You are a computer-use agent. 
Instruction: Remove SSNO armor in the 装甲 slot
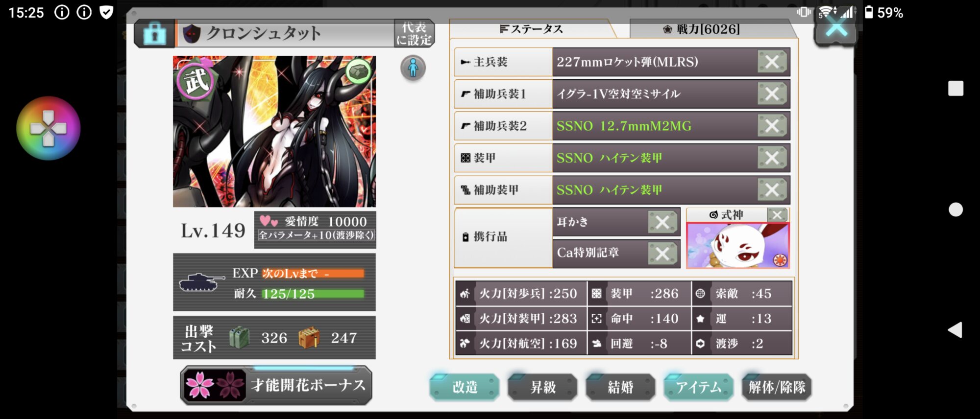coord(772,158)
